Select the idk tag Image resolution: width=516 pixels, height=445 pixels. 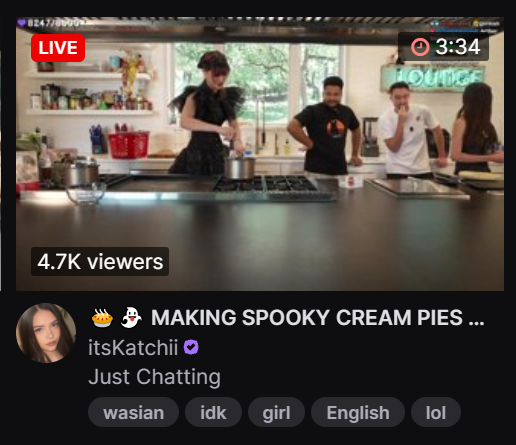coord(213,412)
